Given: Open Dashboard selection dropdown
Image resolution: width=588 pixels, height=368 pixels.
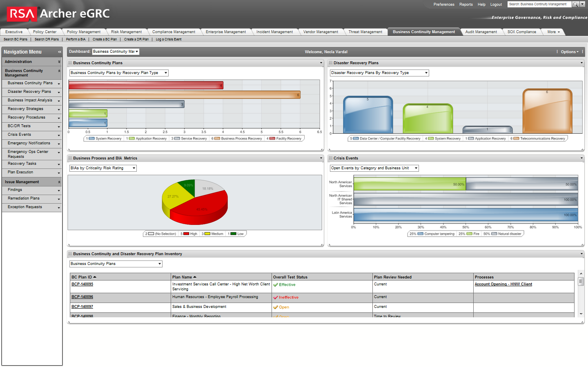Looking at the screenshot, I should point(116,52).
